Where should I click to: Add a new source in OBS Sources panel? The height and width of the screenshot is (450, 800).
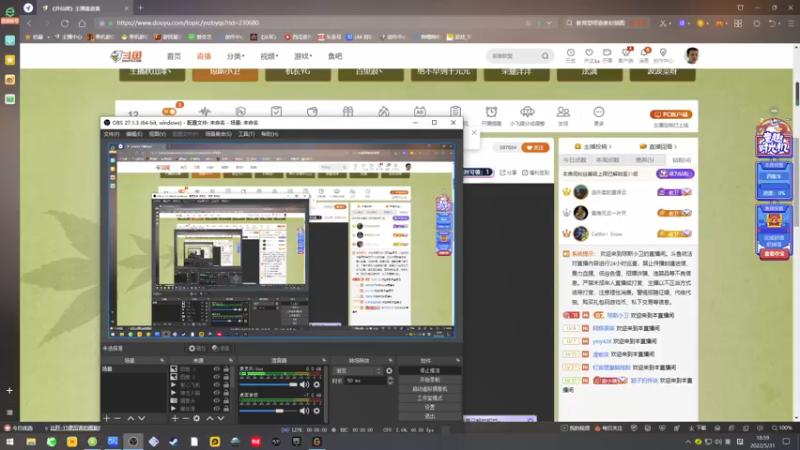click(x=174, y=418)
